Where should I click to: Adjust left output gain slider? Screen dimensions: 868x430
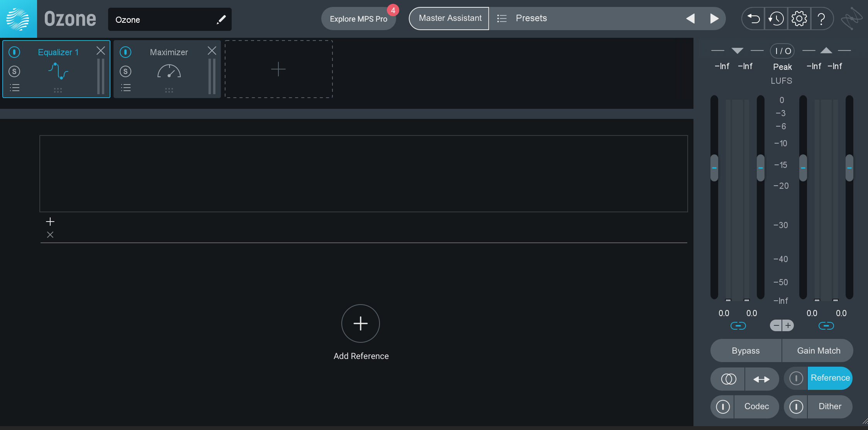point(803,168)
